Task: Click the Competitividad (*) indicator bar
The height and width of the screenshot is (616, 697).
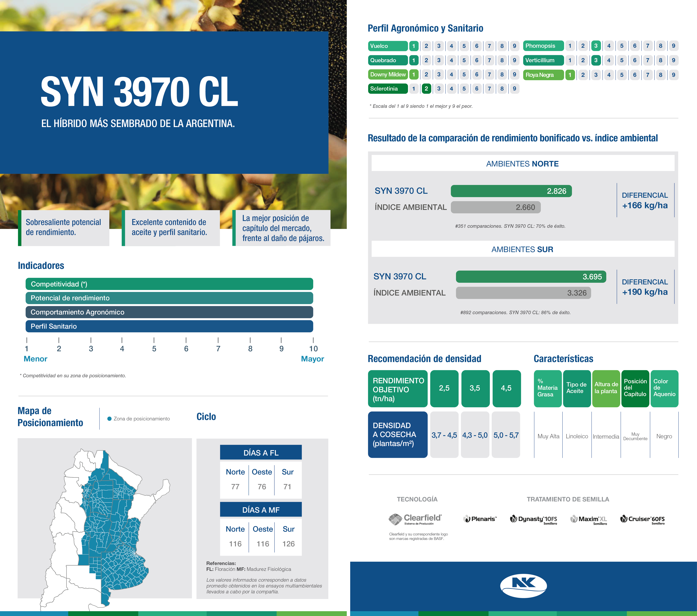Action: click(x=169, y=284)
